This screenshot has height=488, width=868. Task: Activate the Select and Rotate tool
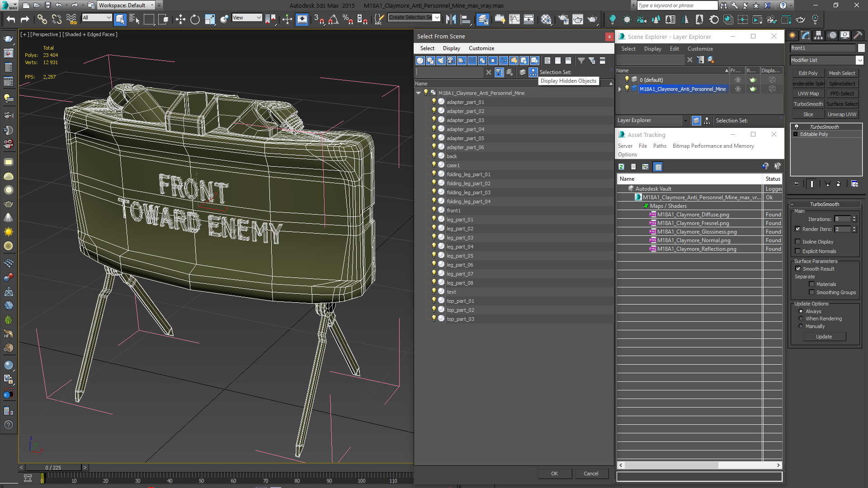point(195,19)
